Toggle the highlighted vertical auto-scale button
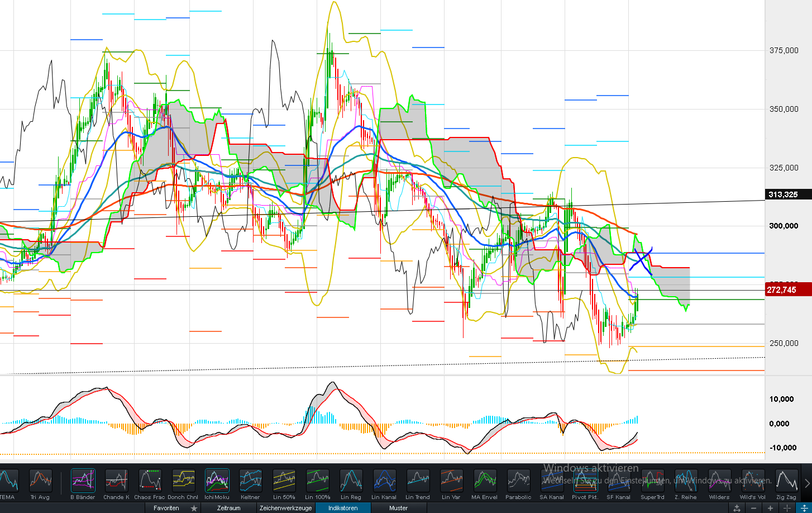Image resolution: width=812 pixels, height=513 pixels. (804, 508)
